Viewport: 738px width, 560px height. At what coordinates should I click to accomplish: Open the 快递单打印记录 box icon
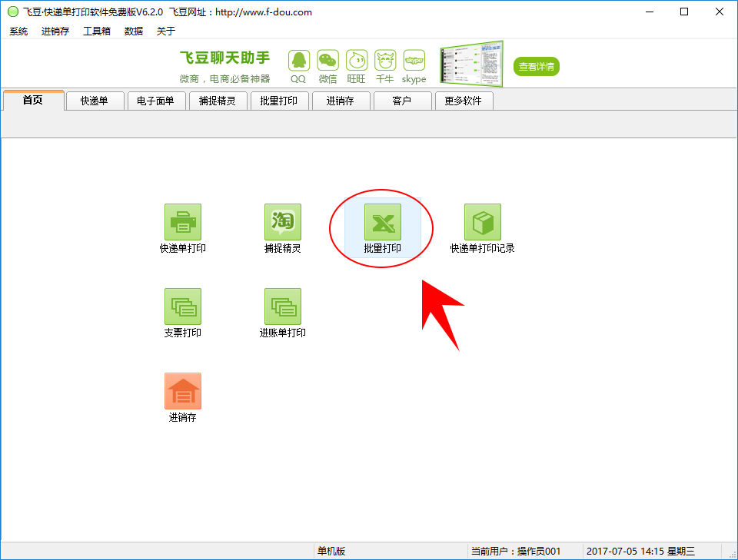pos(483,222)
